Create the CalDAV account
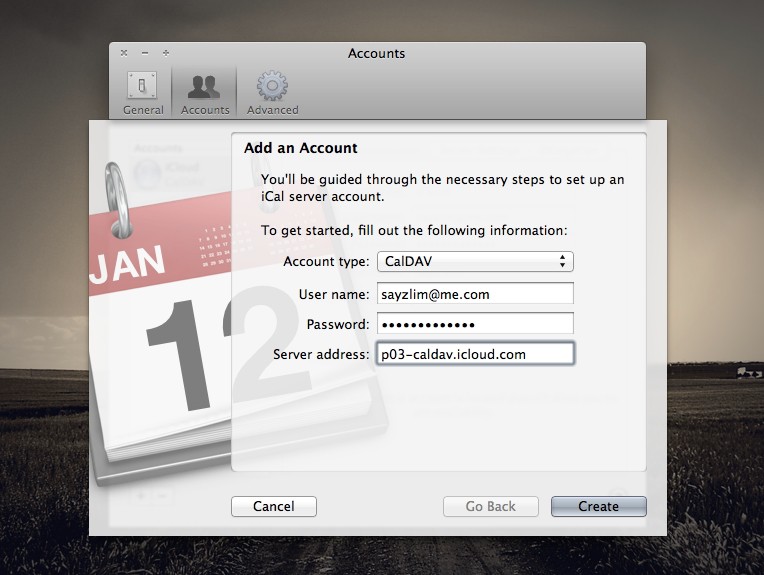This screenshot has height=575, width=764. pos(598,506)
